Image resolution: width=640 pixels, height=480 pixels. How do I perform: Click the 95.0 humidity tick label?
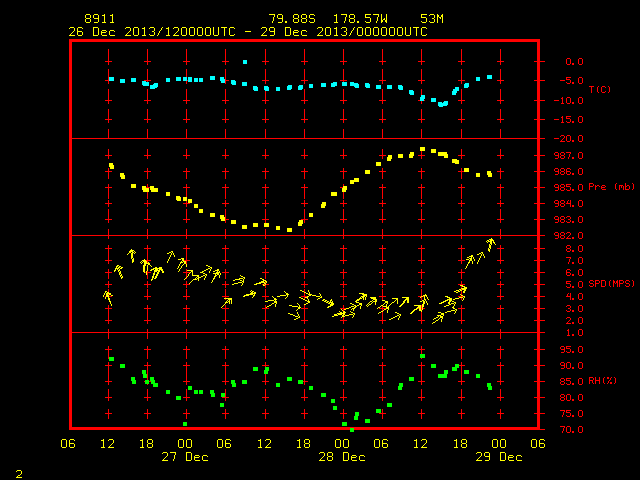[571, 350]
